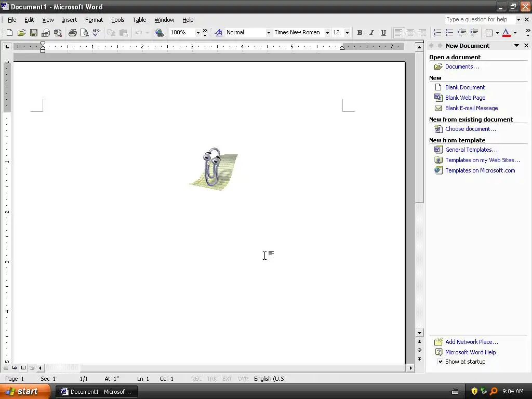This screenshot has width=532, height=399.
Task: Increase the paragraph indent
Action: point(474,33)
